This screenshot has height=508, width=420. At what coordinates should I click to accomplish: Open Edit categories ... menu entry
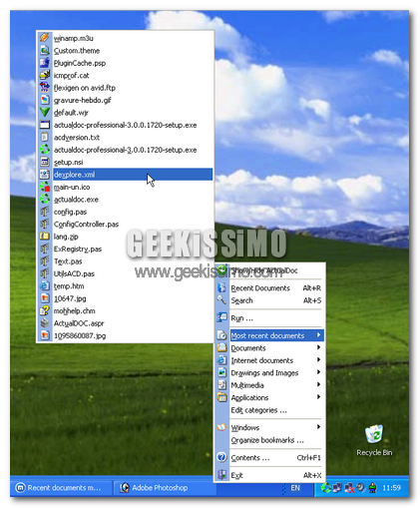[x=269, y=410]
